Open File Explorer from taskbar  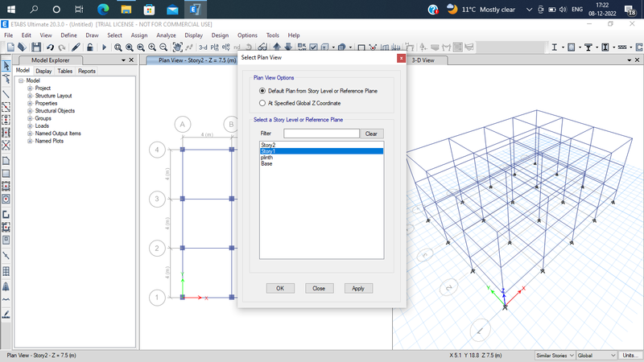(126, 9)
